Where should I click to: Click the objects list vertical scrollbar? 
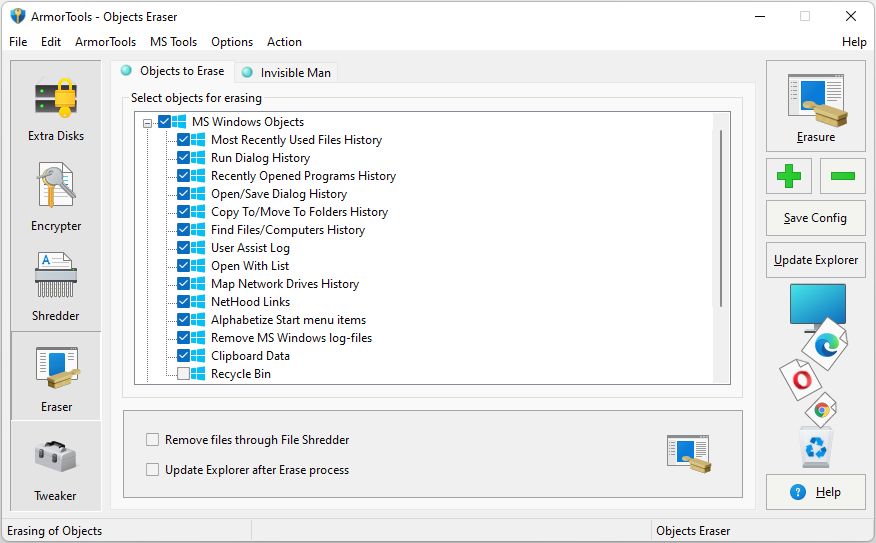click(x=721, y=220)
